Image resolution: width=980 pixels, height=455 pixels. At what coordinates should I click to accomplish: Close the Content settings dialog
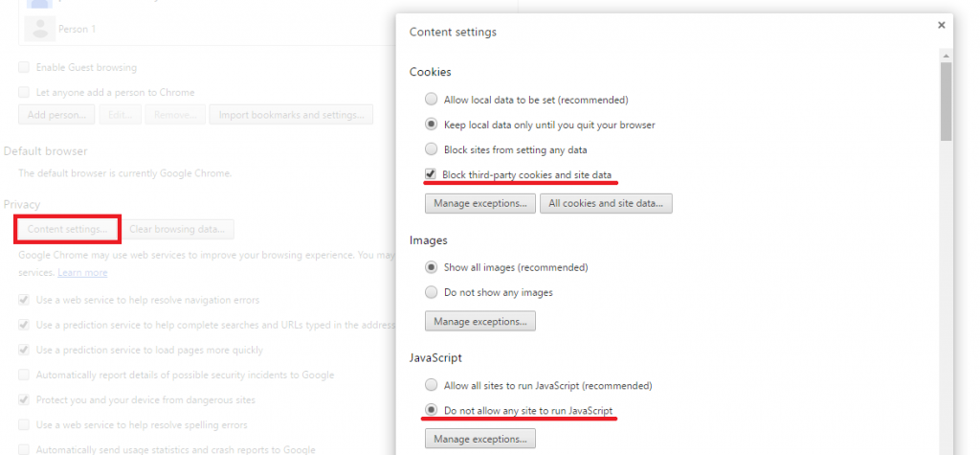pos(942,25)
